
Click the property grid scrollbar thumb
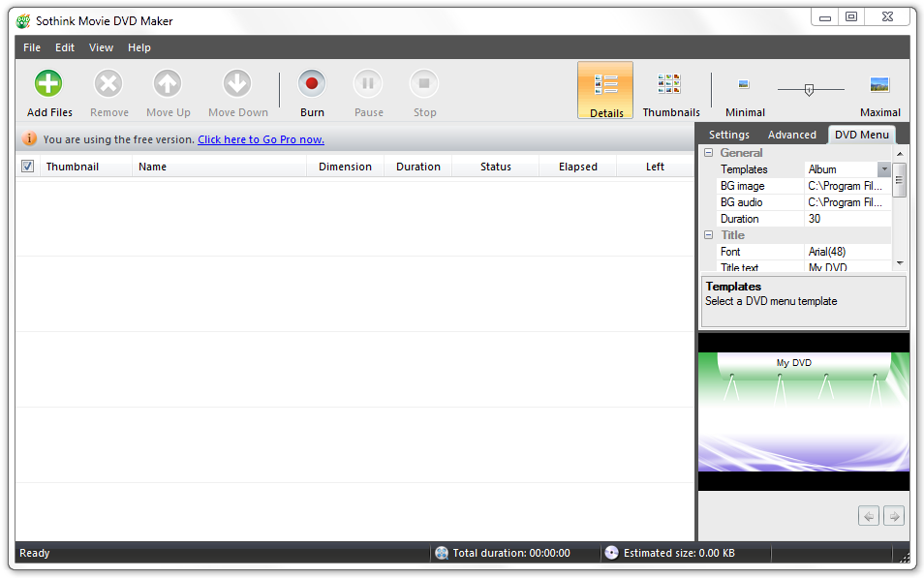click(899, 180)
